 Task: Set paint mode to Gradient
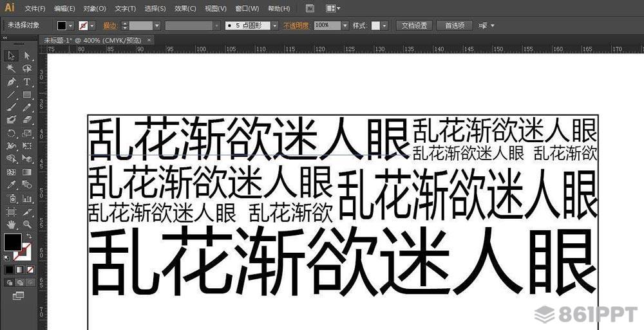(20, 270)
